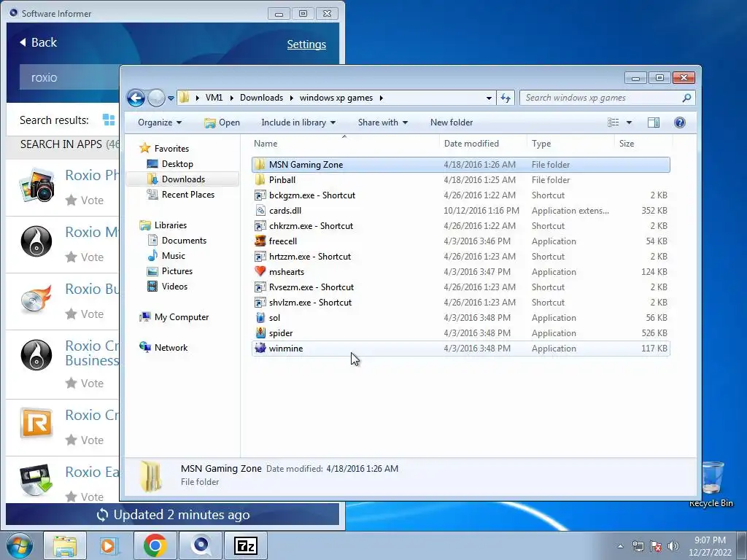
Task: Select the winmine application icon
Action: click(260, 348)
